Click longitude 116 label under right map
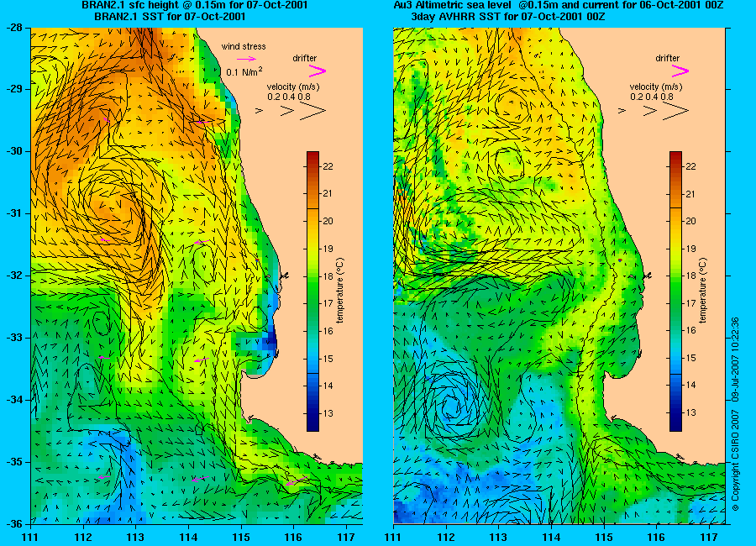Image resolution: width=756 pixels, height=546 pixels. [x=656, y=538]
